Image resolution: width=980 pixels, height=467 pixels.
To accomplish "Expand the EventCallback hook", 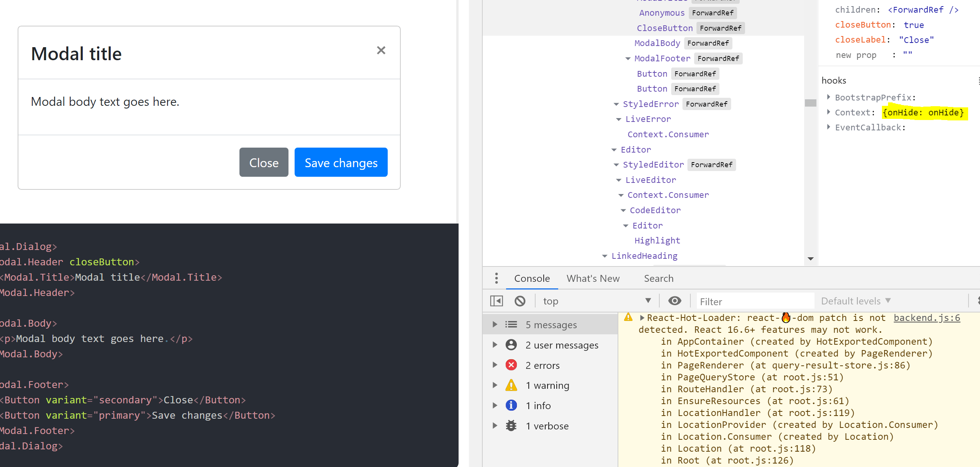I will click(828, 127).
